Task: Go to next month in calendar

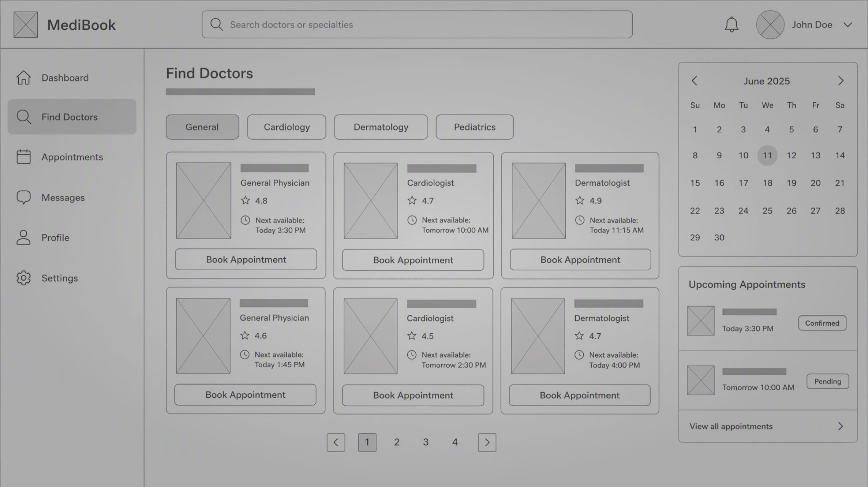Action: pyautogui.click(x=841, y=81)
